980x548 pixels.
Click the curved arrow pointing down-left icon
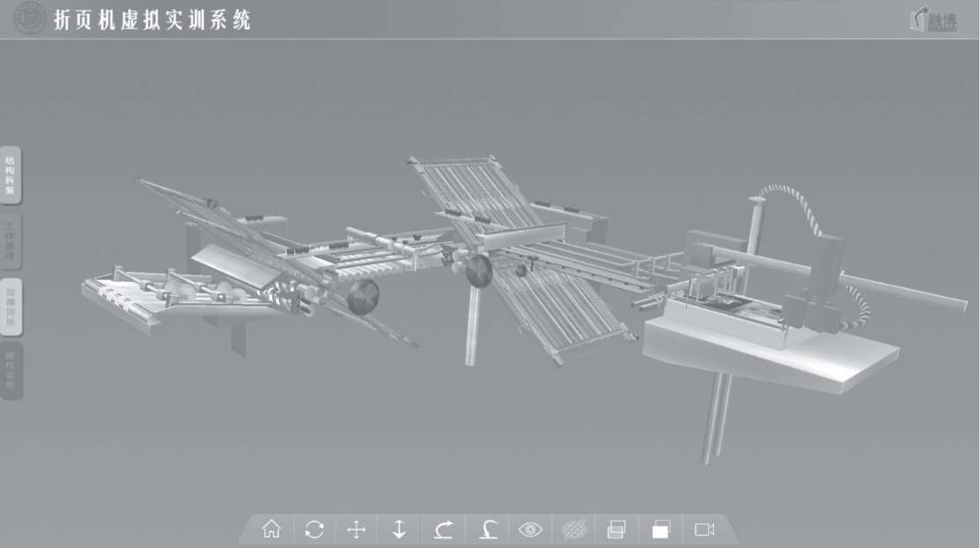[x=488, y=529]
